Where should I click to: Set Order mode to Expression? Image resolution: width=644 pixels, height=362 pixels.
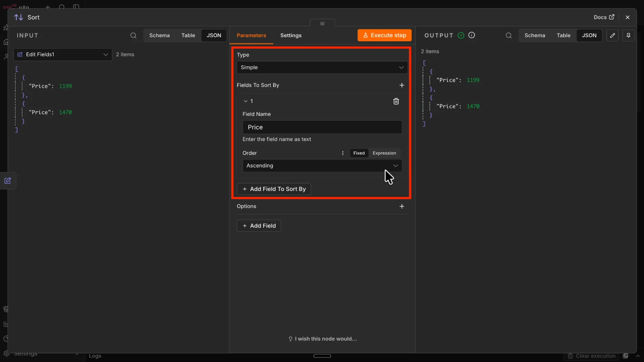pyautogui.click(x=384, y=153)
